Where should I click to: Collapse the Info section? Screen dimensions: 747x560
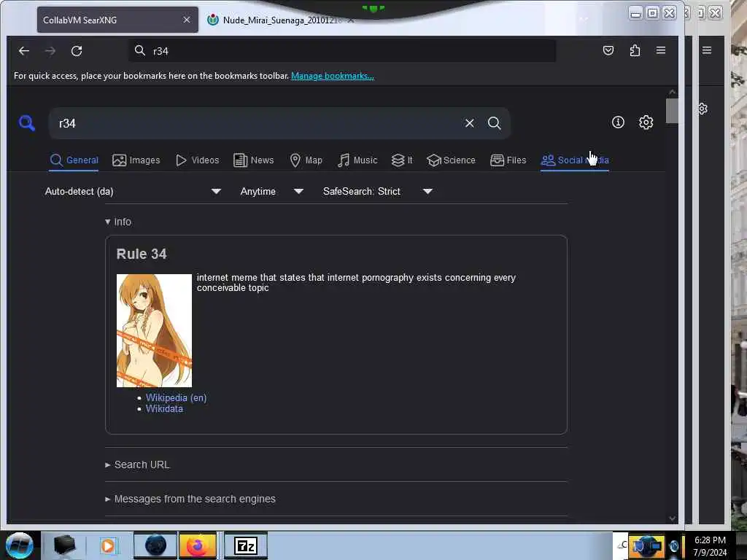pyautogui.click(x=118, y=222)
